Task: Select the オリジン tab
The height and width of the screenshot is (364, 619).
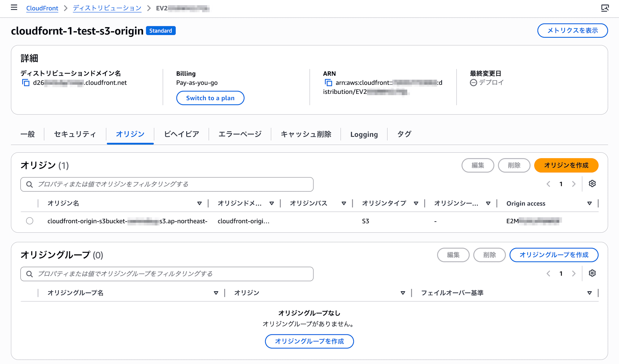Action: [130, 134]
